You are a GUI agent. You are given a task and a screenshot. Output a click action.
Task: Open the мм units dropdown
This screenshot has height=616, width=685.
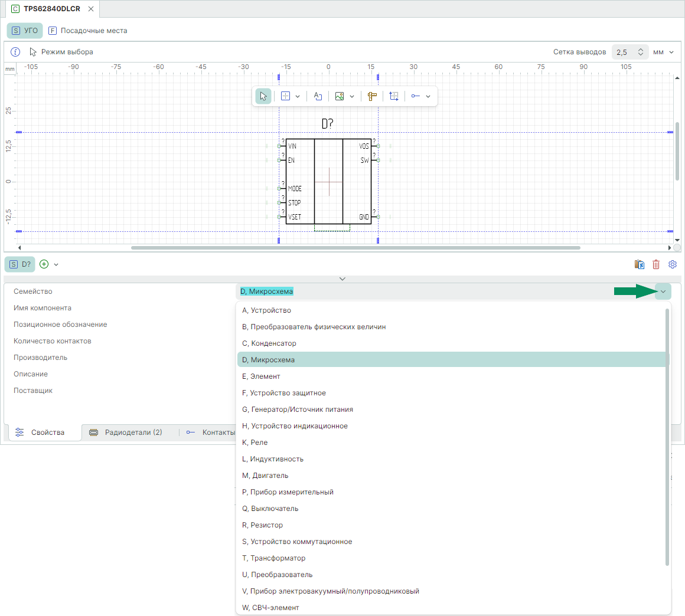pyautogui.click(x=663, y=52)
